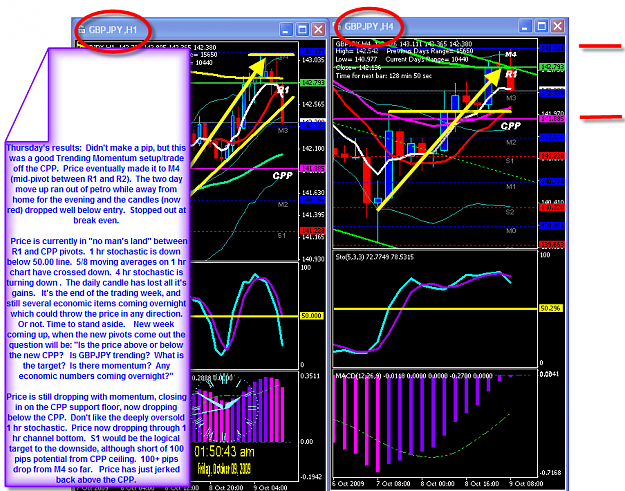Click the blue 141.556 price tag in H1 chart
The width and height of the screenshot is (625, 491).
(x=313, y=199)
